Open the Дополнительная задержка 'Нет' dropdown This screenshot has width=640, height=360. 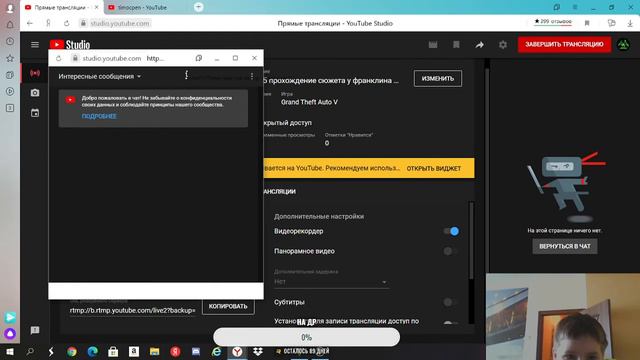pos(331,282)
